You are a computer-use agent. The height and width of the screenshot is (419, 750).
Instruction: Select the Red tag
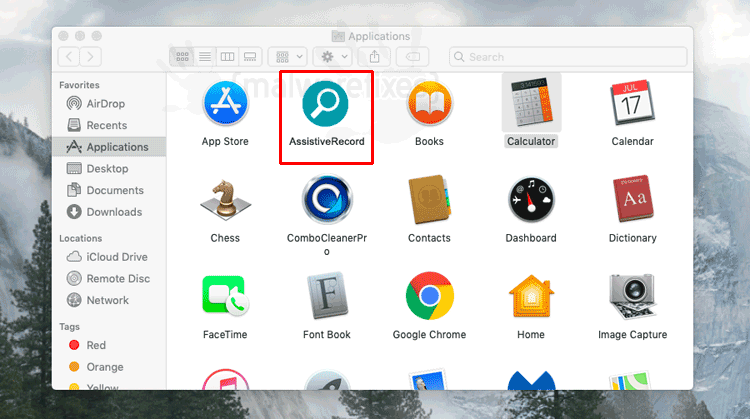[109, 345]
